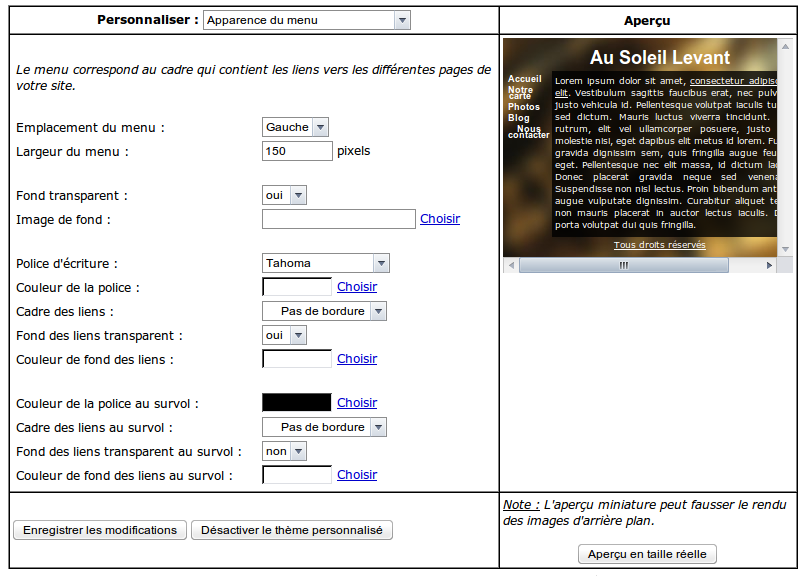Click the preview vertical scrollbar up arrow
Image resolution: width=805 pixels, height=576 pixels.
tap(785, 46)
